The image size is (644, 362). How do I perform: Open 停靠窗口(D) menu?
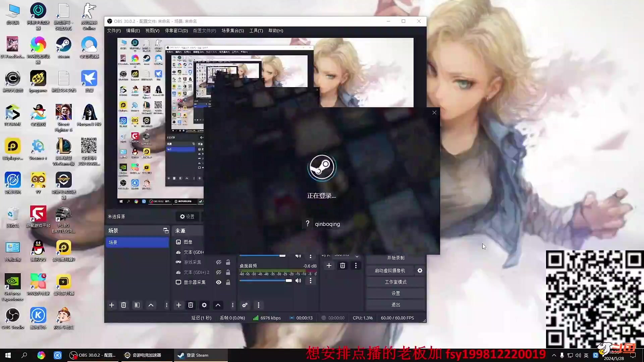(x=176, y=31)
